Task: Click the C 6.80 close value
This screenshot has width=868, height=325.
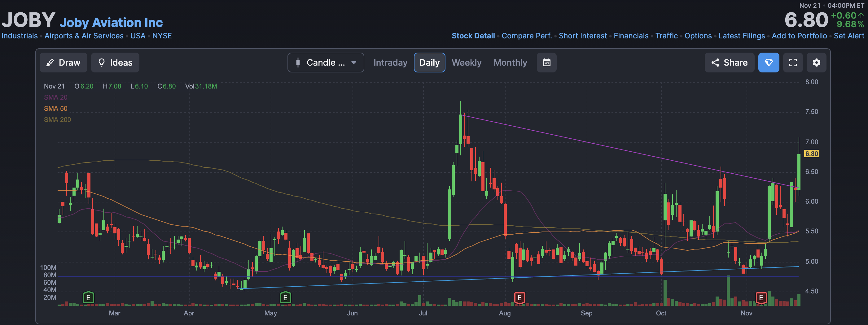Action: tap(166, 86)
